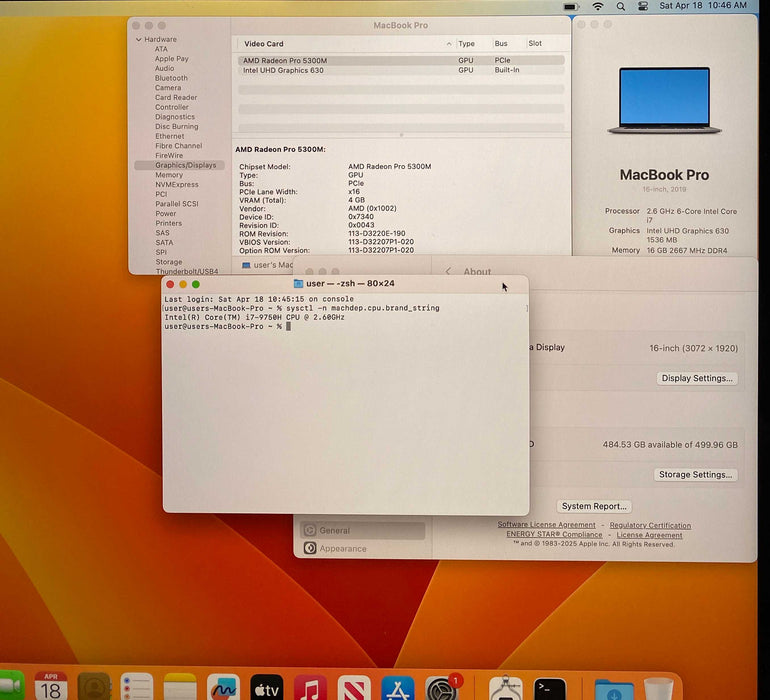Screen dimensions: 770x700
Task: Select Audio in Hardware list
Action: point(165,68)
